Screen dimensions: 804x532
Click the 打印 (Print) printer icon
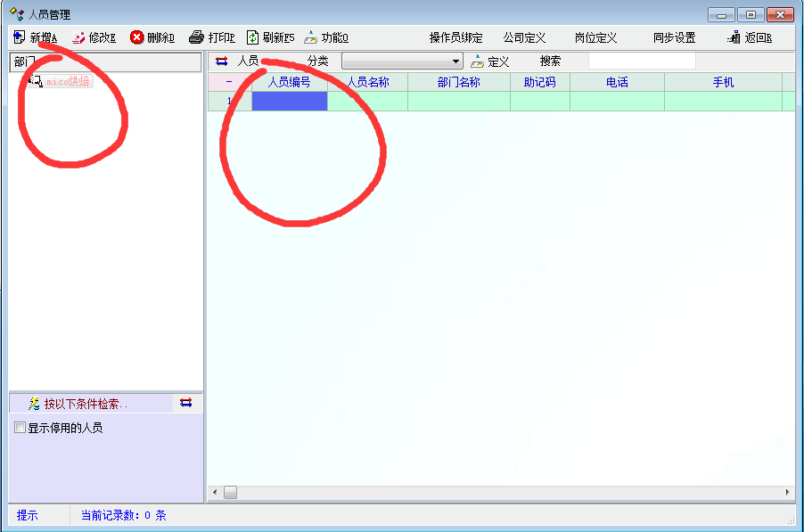(196, 37)
